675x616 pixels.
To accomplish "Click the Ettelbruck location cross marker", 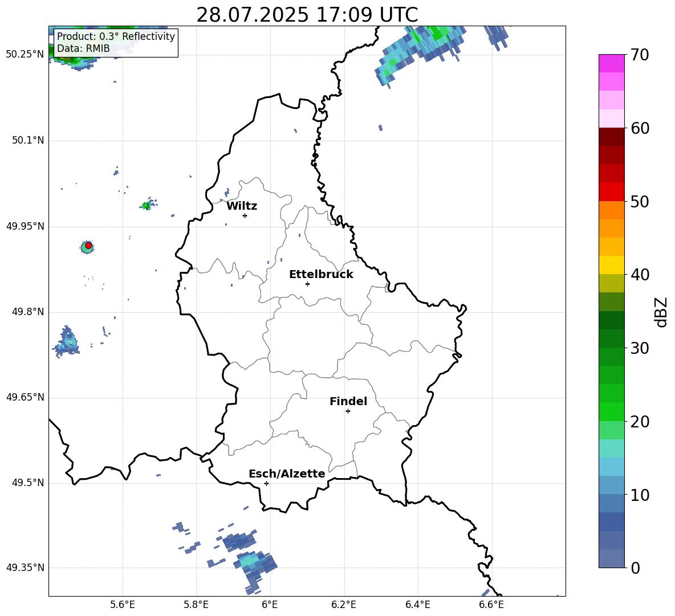I will [x=307, y=284].
